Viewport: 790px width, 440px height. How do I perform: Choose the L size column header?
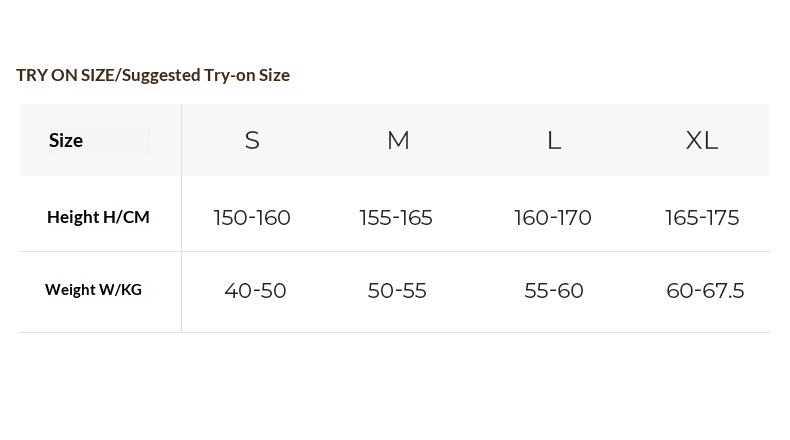point(554,141)
